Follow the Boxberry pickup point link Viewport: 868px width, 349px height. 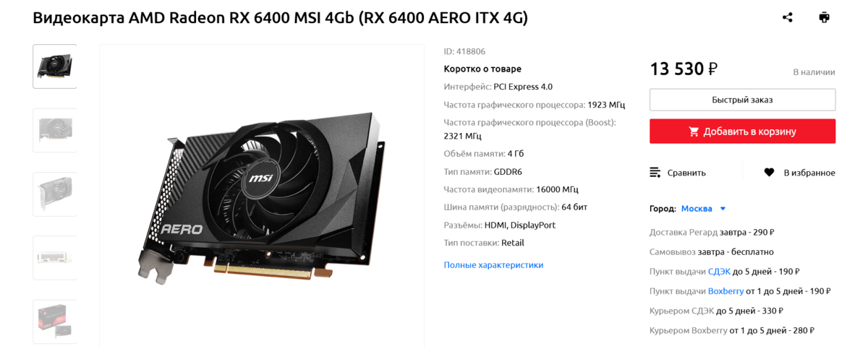726,291
